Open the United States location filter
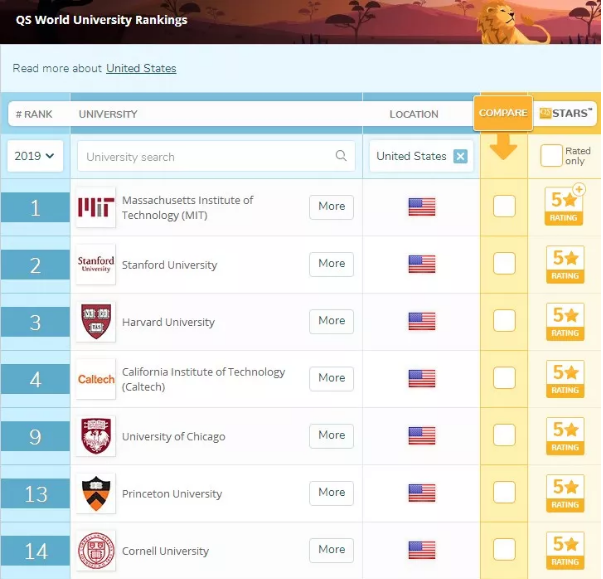 point(421,156)
